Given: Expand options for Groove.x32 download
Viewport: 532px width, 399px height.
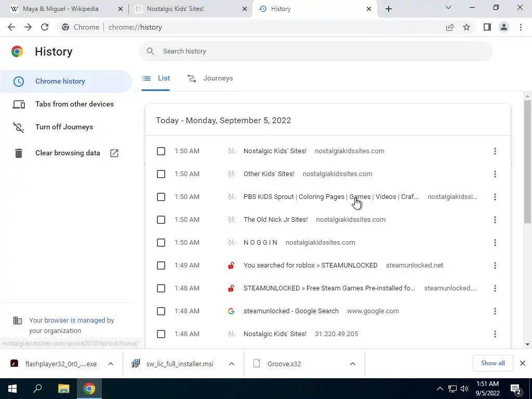Looking at the screenshot, I should (353, 364).
